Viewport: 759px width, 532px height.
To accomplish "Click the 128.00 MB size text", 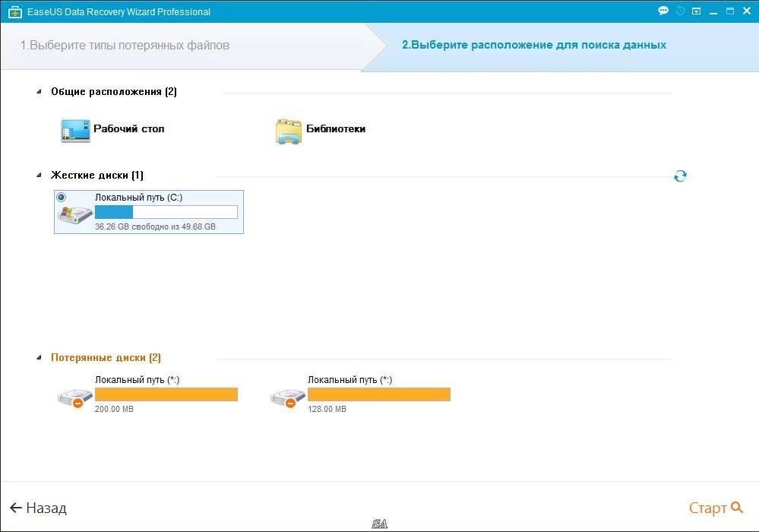I will click(327, 409).
